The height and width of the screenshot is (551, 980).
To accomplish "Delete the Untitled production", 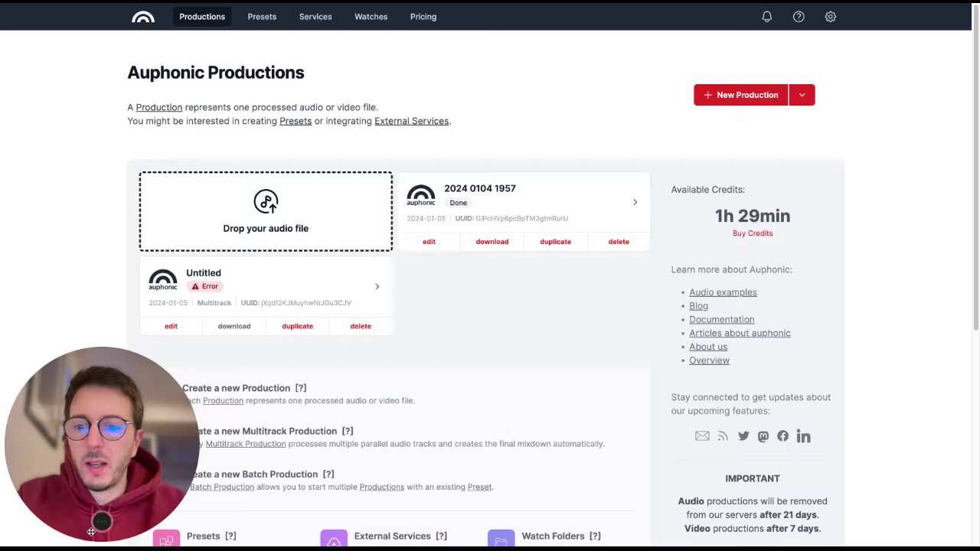I will pyautogui.click(x=361, y=326).
